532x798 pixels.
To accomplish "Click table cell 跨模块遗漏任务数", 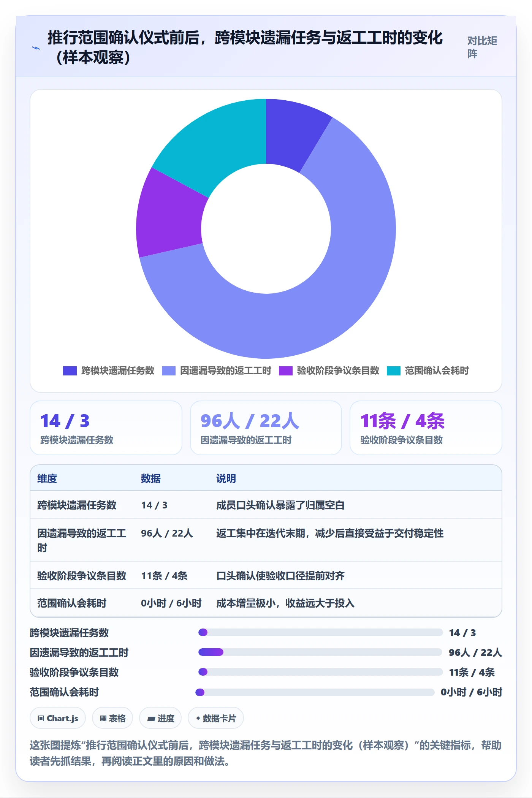I will [77, 505].
